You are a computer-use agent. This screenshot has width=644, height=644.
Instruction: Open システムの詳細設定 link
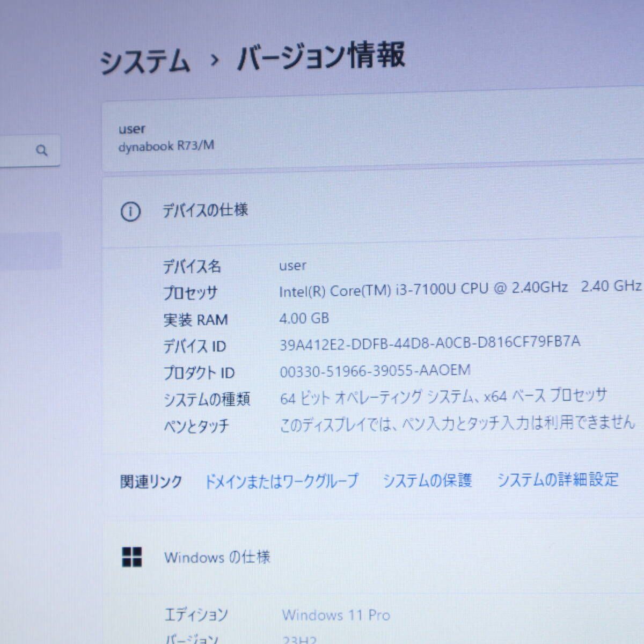point(558,479)
